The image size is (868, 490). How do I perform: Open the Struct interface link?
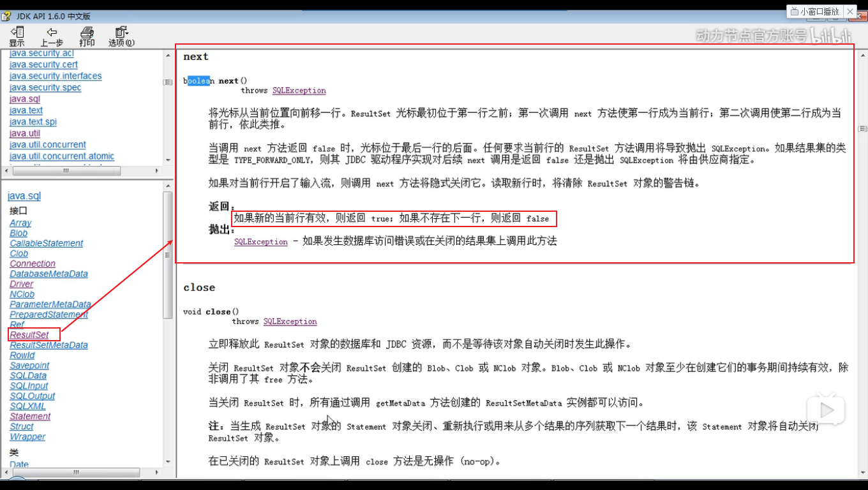21,427
